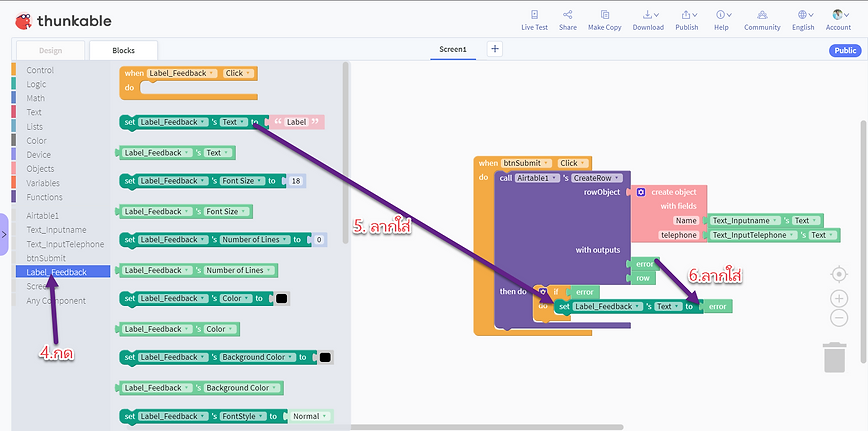Image resolution: width=868 pixels, height=431 pixels.
Task: Click the error output block under with outputs
Action: coord(644,264)
